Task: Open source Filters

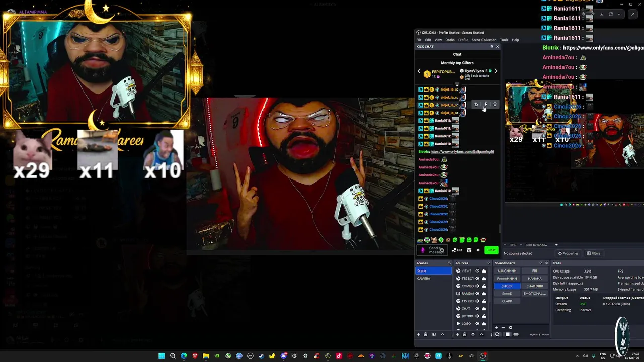Action: pos(594,253)
